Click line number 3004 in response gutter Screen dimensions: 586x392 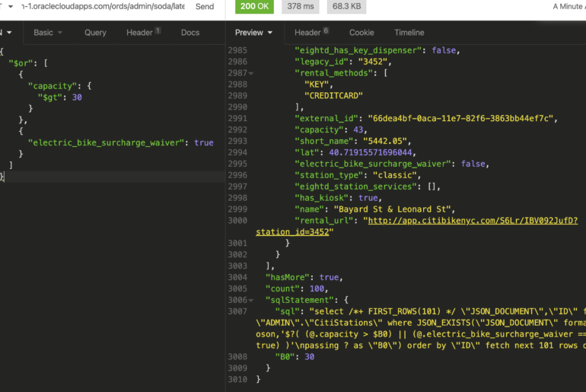click(x=237, y=278)
